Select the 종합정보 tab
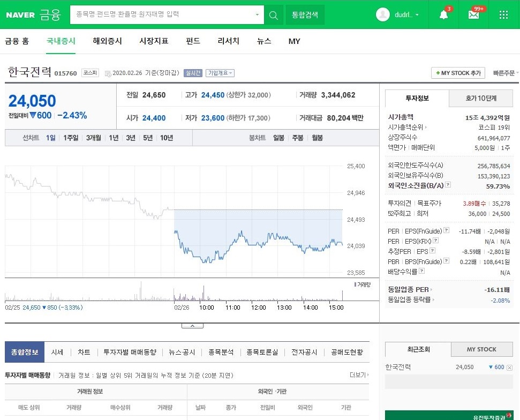The width and height of the screenshot is (520, 420). coord(25,352)
